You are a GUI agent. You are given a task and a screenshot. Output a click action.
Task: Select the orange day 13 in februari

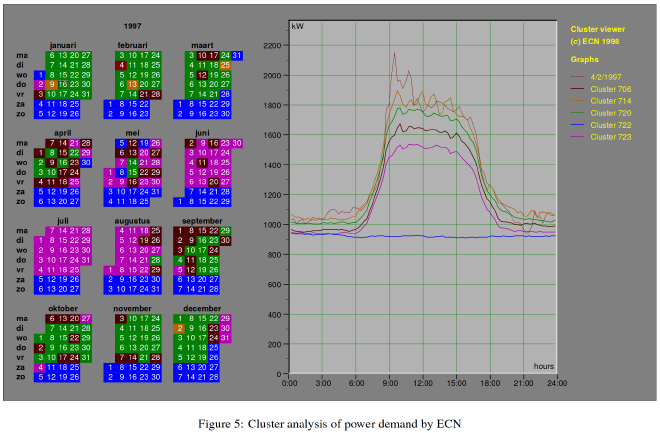coord(132,85)
